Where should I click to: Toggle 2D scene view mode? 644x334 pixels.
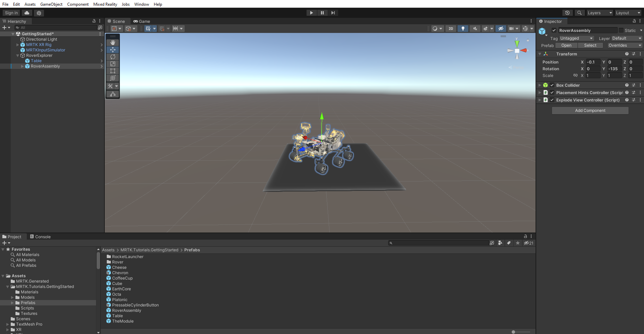(451, 29)
